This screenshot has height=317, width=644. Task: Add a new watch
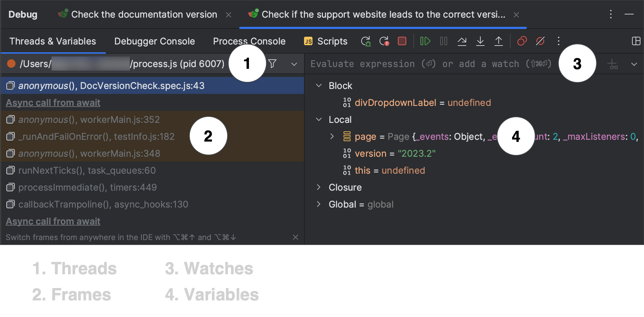click(613, 64)
